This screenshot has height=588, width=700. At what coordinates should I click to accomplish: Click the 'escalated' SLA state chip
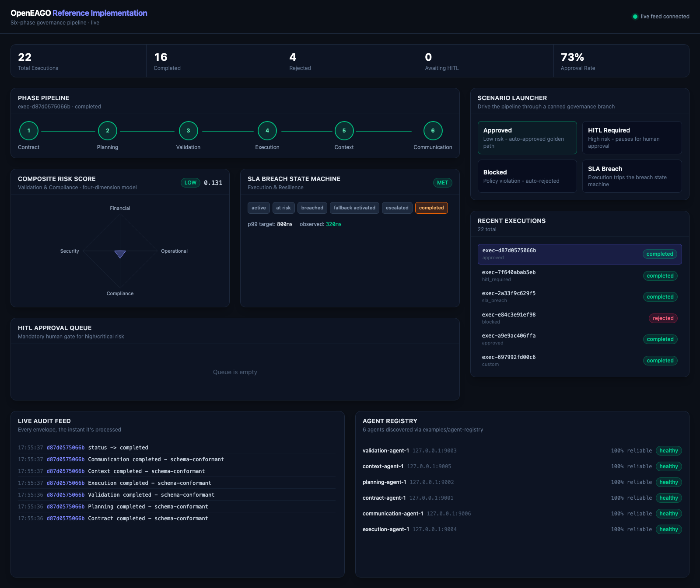click(397, 208)
